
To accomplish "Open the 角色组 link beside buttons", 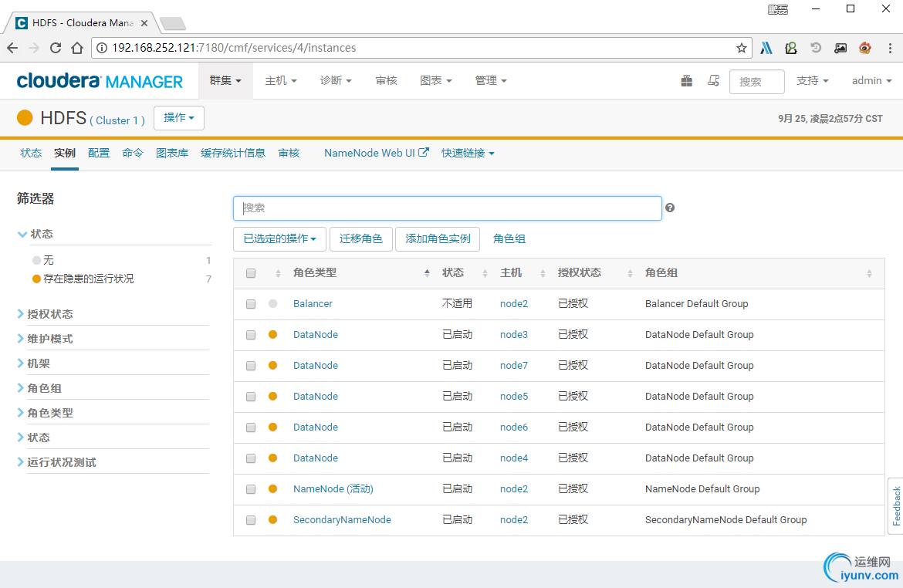I will click(x=509, y=239).
